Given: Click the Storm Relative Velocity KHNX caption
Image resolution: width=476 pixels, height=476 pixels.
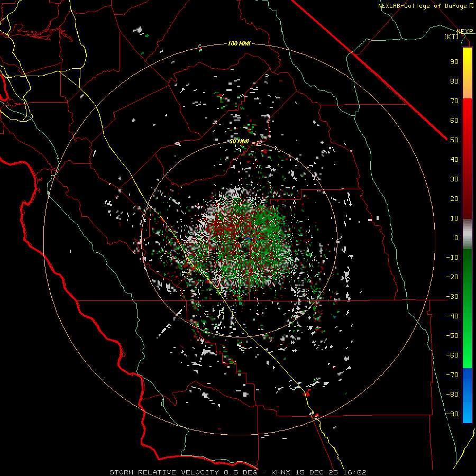Looking at the screenshot, I should [x=238, y=472].
